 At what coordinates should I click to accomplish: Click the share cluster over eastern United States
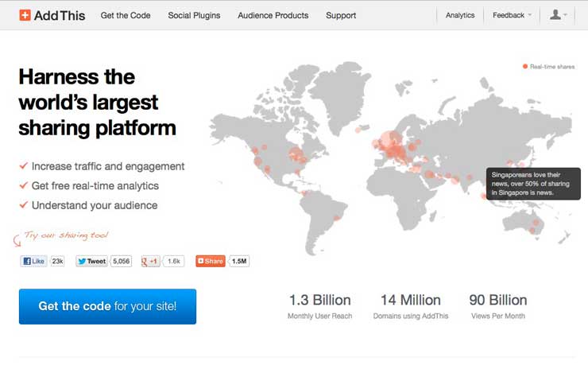[297, 155]
